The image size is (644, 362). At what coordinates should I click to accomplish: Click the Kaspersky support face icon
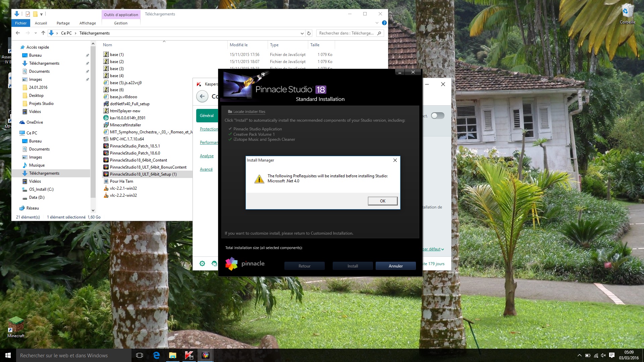point(215,263)
